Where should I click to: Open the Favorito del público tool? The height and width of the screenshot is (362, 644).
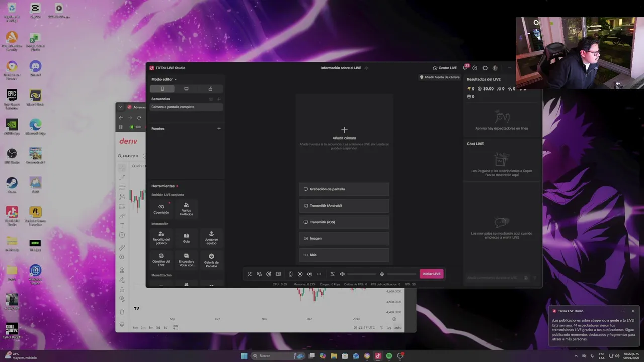click(x=161, y=238)
